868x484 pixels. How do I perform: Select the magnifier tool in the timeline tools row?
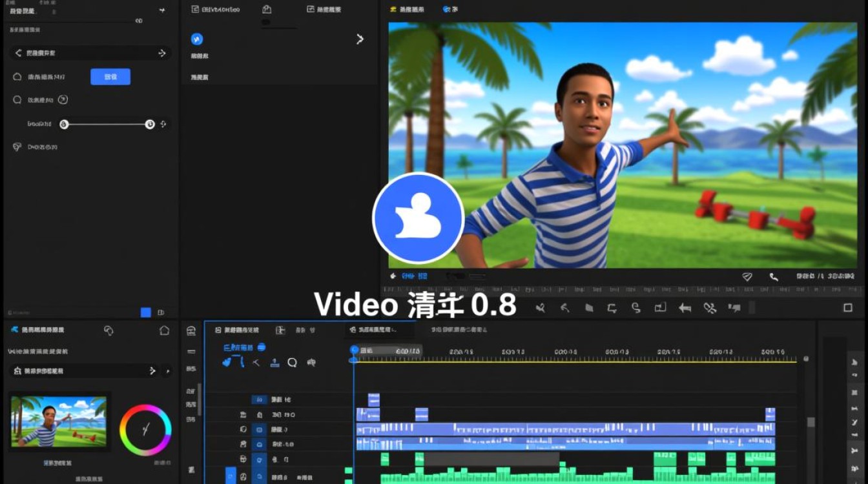point(292,363)
